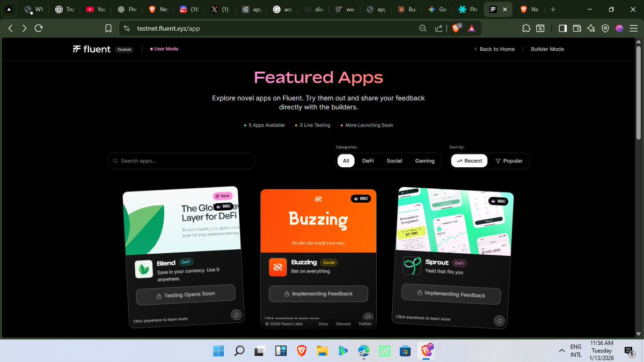Viewport: 644px width, 362px height.
Task: Click the Testing Opens Soon button on Blend
Action: coord(186,294)
